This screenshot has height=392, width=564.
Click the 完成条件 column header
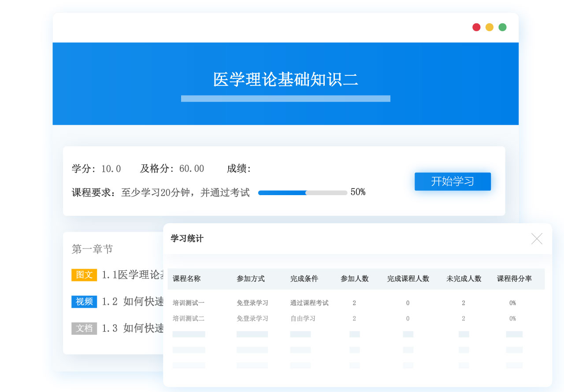coord(304,279)
